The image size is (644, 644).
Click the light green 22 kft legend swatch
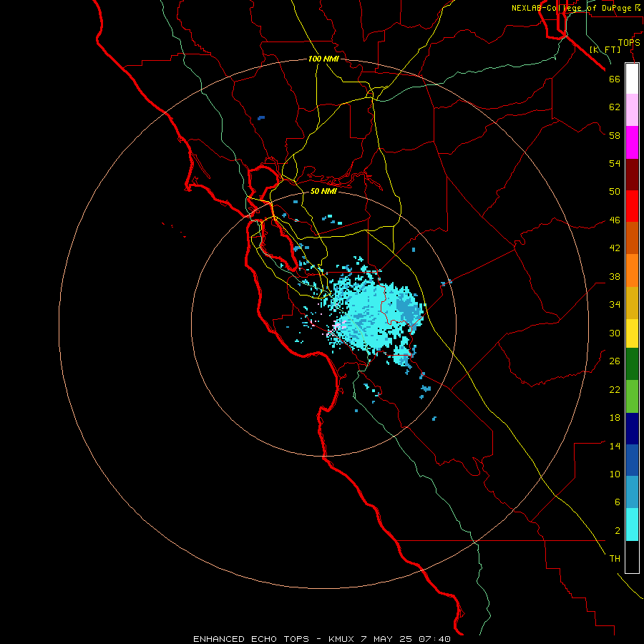pyautogui.click(x=632, y=396)
